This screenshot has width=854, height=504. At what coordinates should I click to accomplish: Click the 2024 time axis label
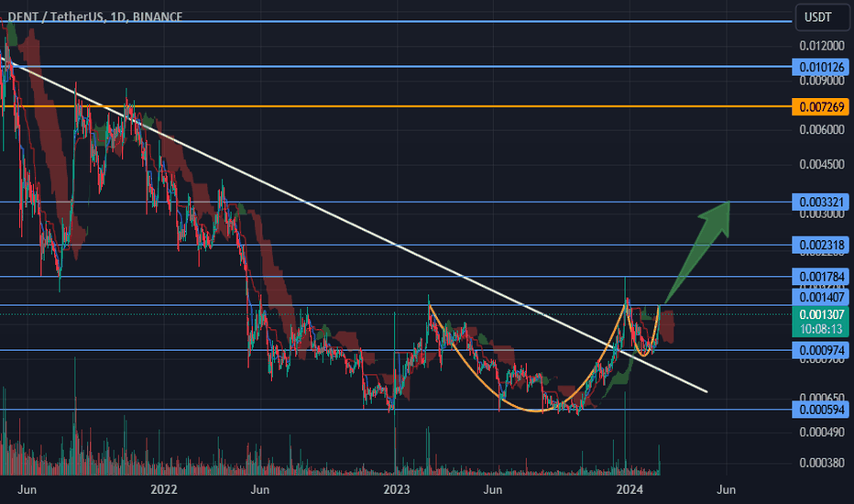630,489
